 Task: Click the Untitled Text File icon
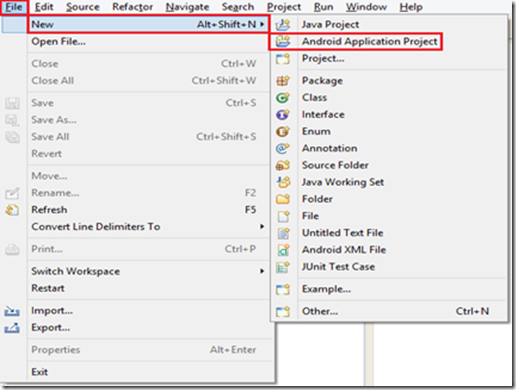283,233
